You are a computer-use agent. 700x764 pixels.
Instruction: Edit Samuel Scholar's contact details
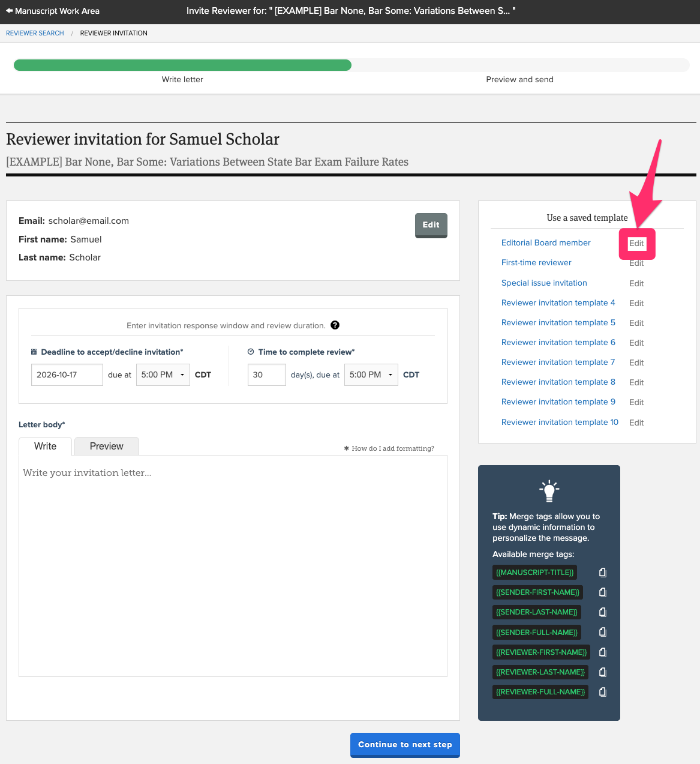click(431, 225)
